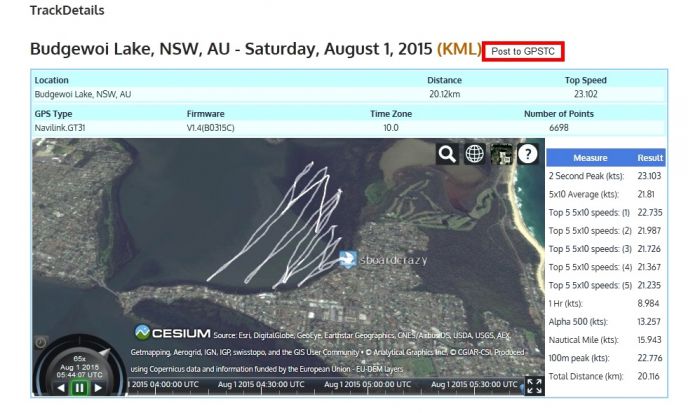700x413 pixels.
Task: Select the 2 Second Peak row
Action: coord(606,176)
